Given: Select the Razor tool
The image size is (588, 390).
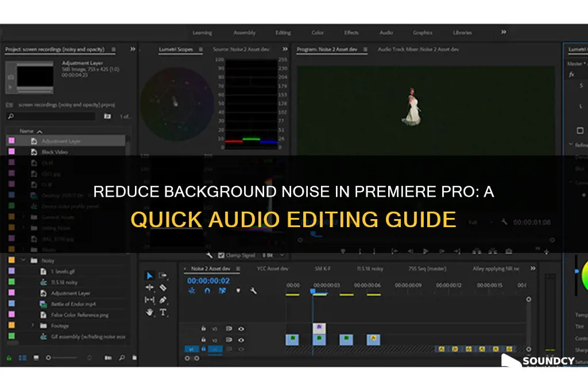Looking at the screenshot, I should coord(163,287).
